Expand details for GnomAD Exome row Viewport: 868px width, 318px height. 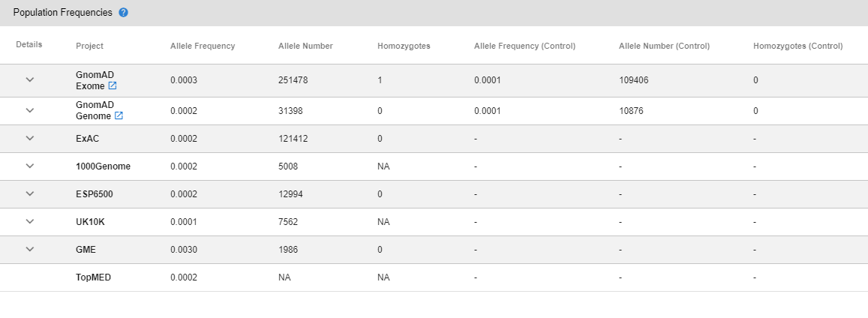[x=30, y=80]
